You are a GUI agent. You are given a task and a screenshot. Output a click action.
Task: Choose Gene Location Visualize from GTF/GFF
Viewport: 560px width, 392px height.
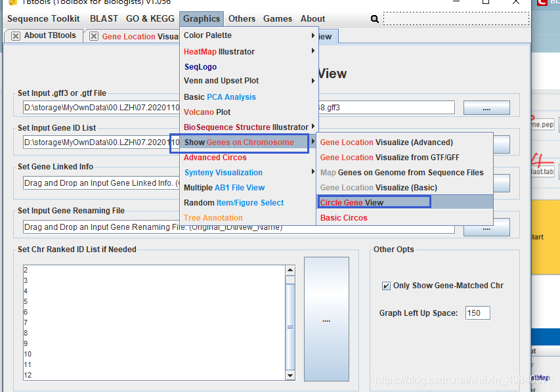[x=404, y=157]
